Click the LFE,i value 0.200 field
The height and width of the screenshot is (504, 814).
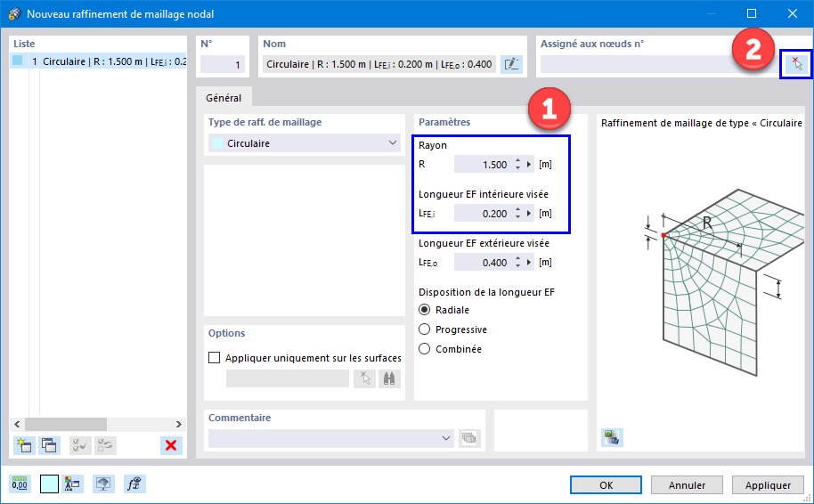(484, 214)
